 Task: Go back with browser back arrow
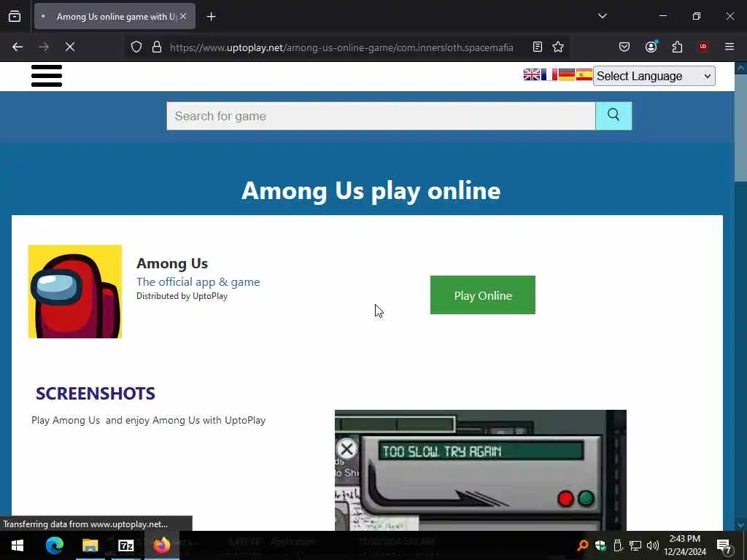(x=18, y=47)
